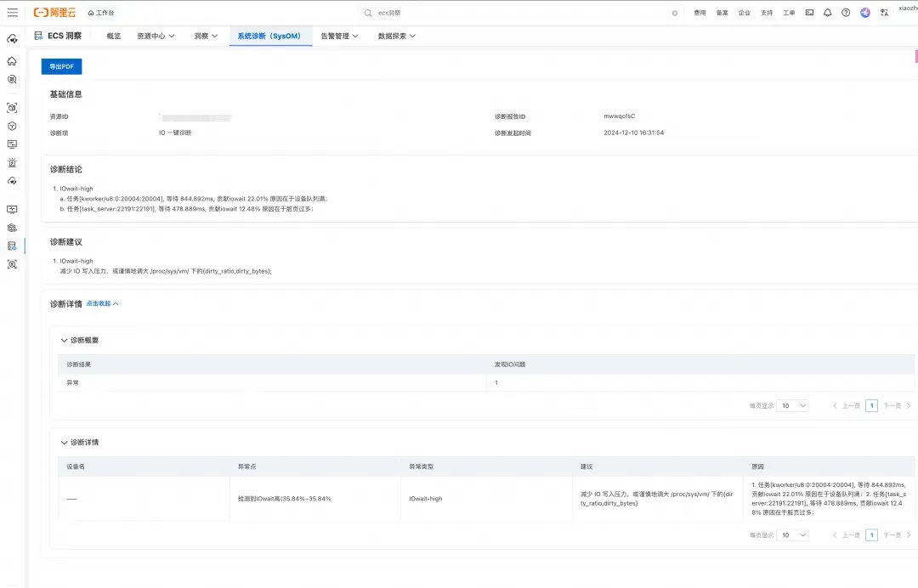Click the timestamp 2024-12-10 16:31:54

click(633, 133)
